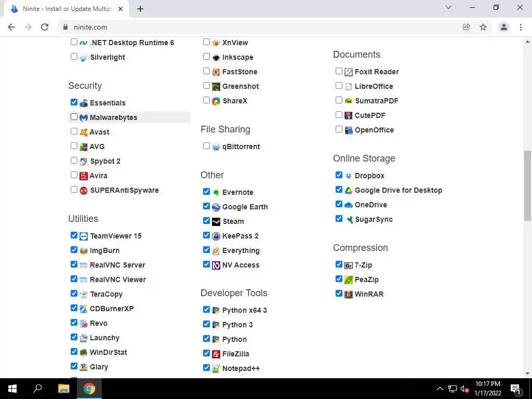Bookmark this page with the star

(x=483, y=27)
